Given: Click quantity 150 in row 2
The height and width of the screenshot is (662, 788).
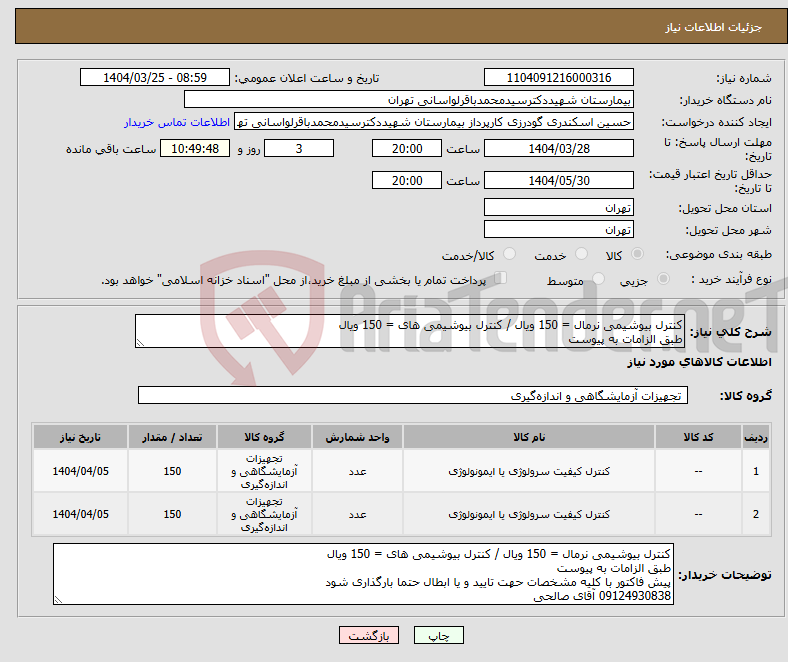Looking at the screenshot, I should tap(172, 514).
